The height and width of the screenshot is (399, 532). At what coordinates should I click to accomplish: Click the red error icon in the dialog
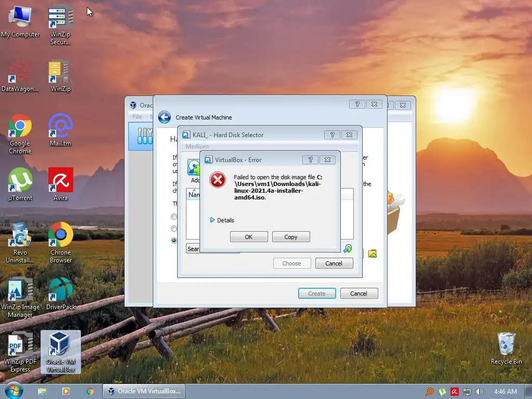click(x=218, y=180)
